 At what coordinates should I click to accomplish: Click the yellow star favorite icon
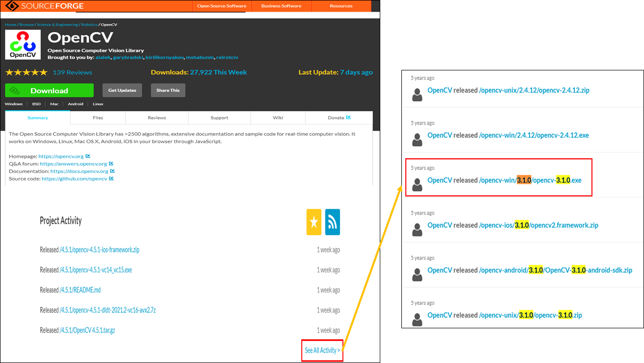point(314,222)
